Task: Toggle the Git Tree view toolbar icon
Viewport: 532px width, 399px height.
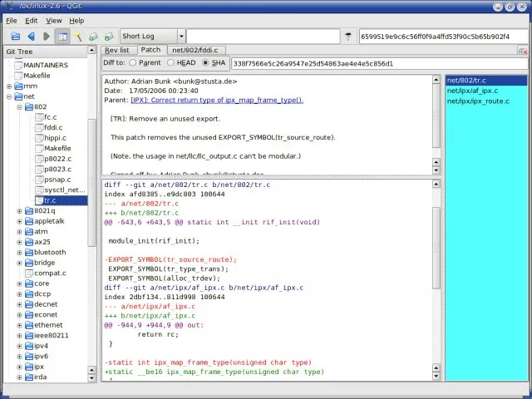Action: click(x=62, y=37)
